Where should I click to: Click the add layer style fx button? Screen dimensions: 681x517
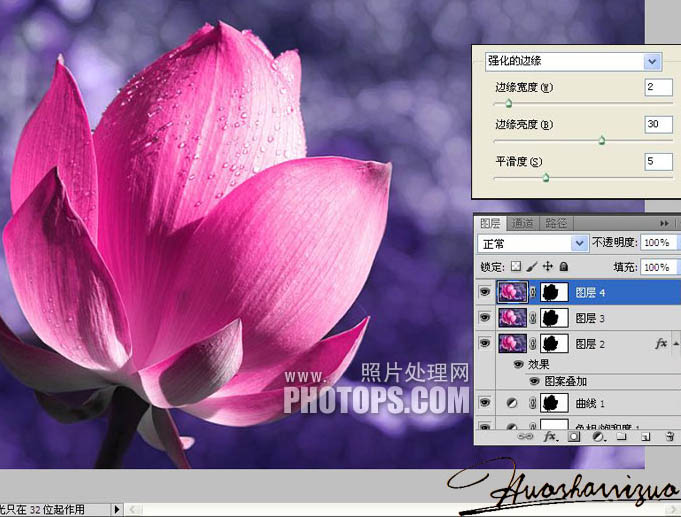550,437
